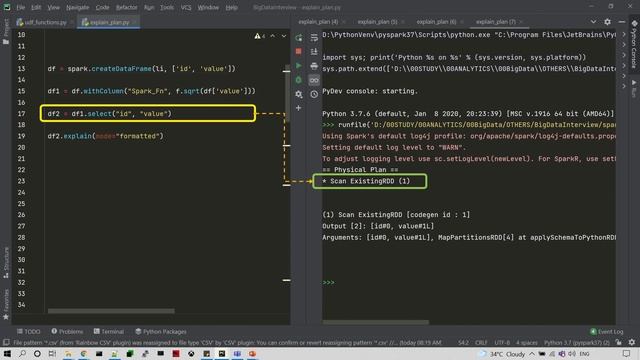Select the explain_plan (7) console tab
This screenshot has width=640, height=360.
[x=496, y=22]
